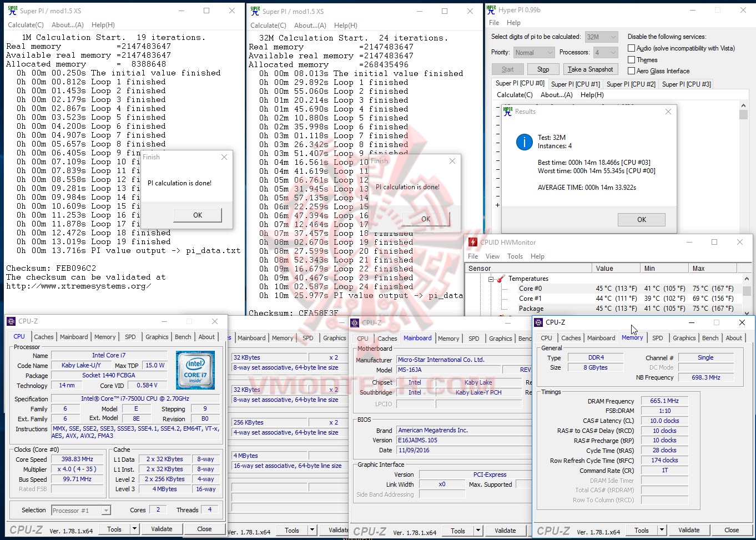This screenshot has width=756, height=540.
Task: Open Calculate(C) menu in the 1M Super PI window
Action: [26, 25]
